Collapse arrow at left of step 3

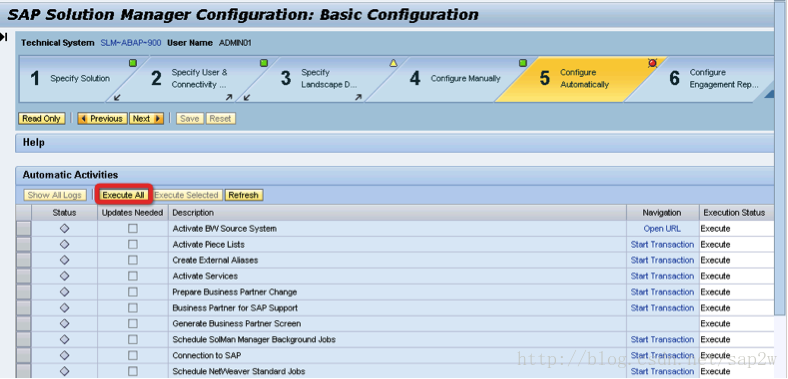pos(246,98)
